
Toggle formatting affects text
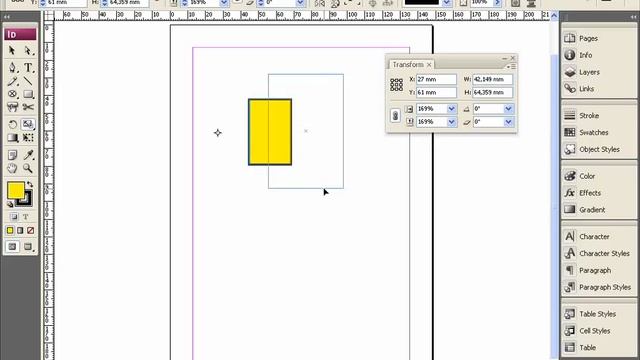tap(25, 217)
